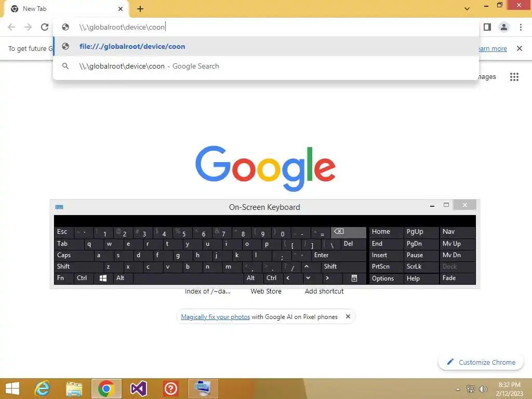Reload the page with Chrome's refresh icon
This screenshot has height=399, width=532.
pyautogui.click(x=45, y=27)
